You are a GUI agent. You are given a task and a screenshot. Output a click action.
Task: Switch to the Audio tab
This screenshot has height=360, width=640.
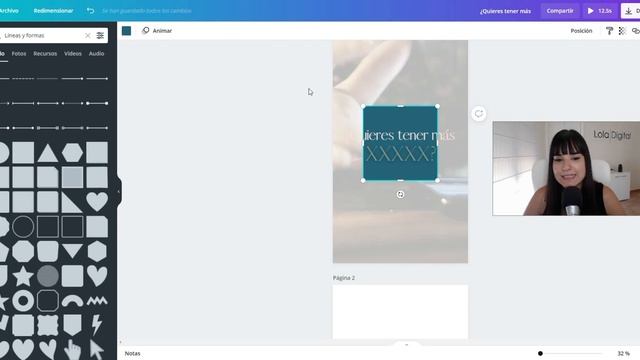click(x=96, y=53)
